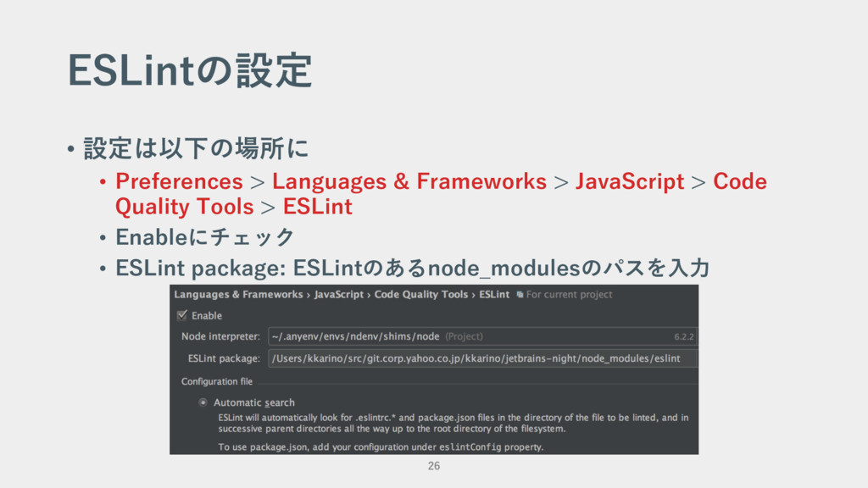Click the 'For current project' label
Viewport: 868px width, 488px height.
(569, 294)
